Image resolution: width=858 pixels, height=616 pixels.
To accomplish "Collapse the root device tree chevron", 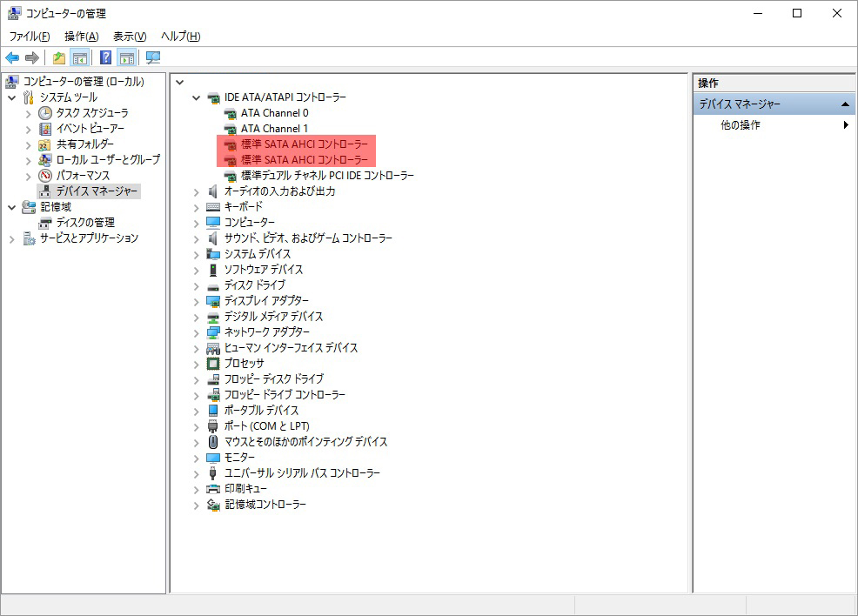I will point(179,82).
